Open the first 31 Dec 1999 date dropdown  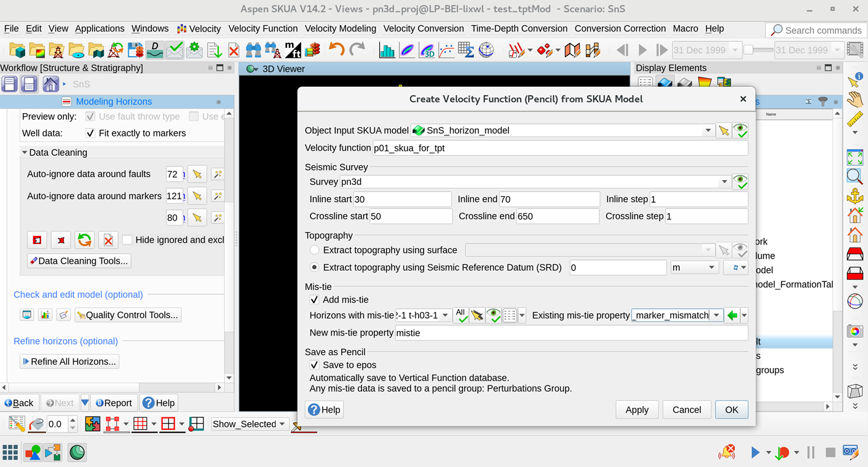point(734,50)
